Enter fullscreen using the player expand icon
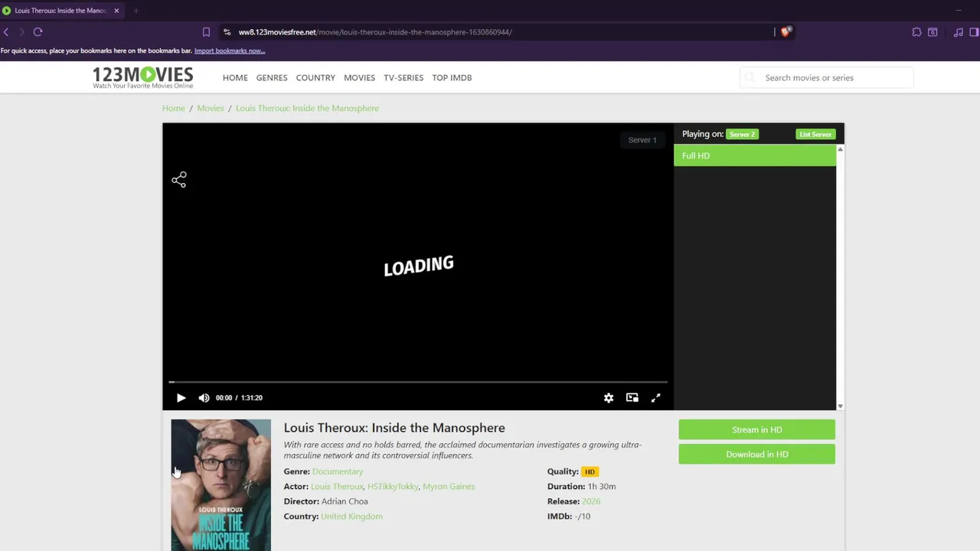 656,398
